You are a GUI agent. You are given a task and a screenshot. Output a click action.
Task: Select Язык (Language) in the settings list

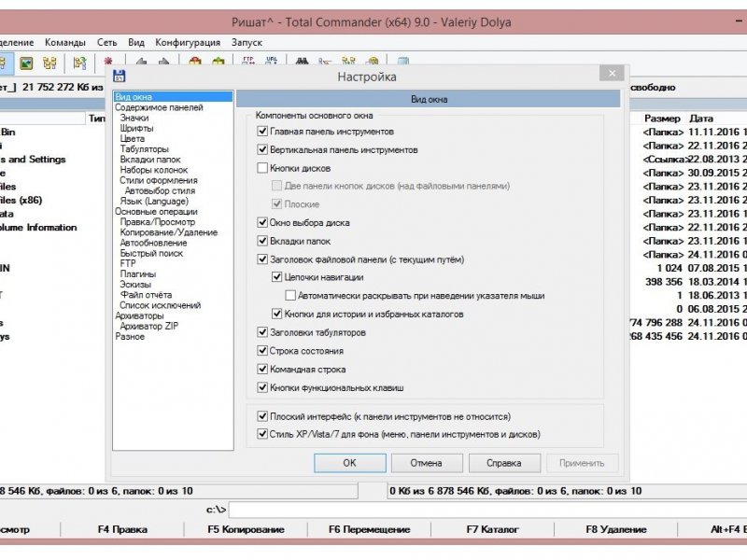coord(154,202)
